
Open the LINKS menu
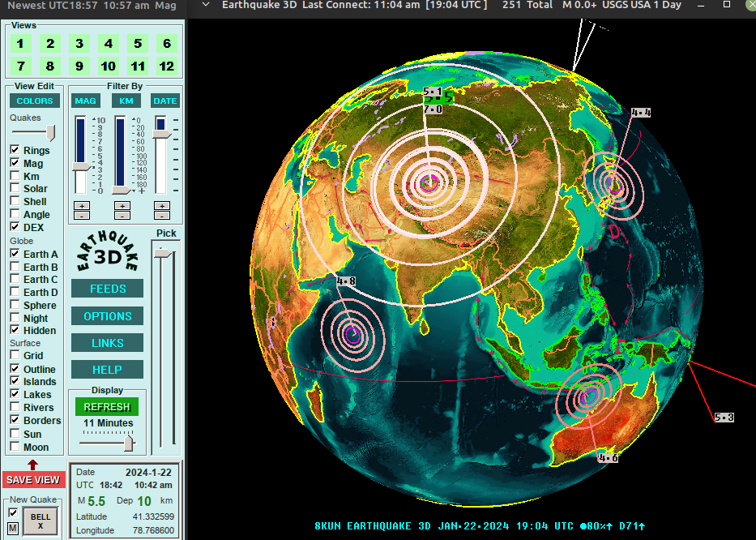(x=107, y=343)
